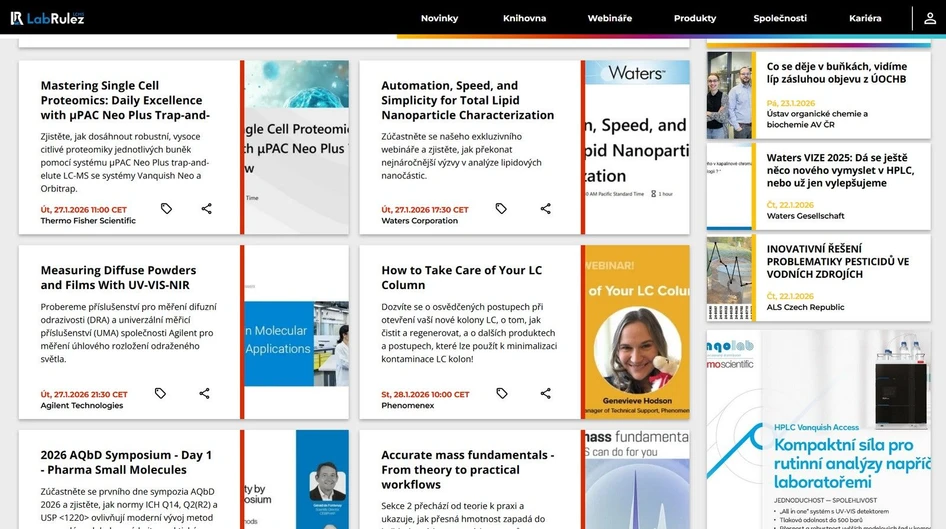Open the HPLC Vanquish Access advertisement banner
Viewport: 946px width, 529px height.
(x=818, y=430)
